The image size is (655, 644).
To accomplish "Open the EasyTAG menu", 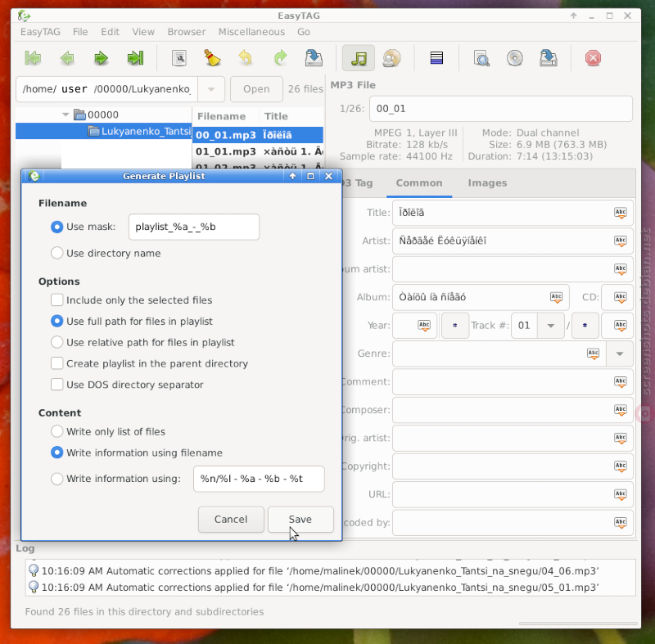I will [40, 32].
